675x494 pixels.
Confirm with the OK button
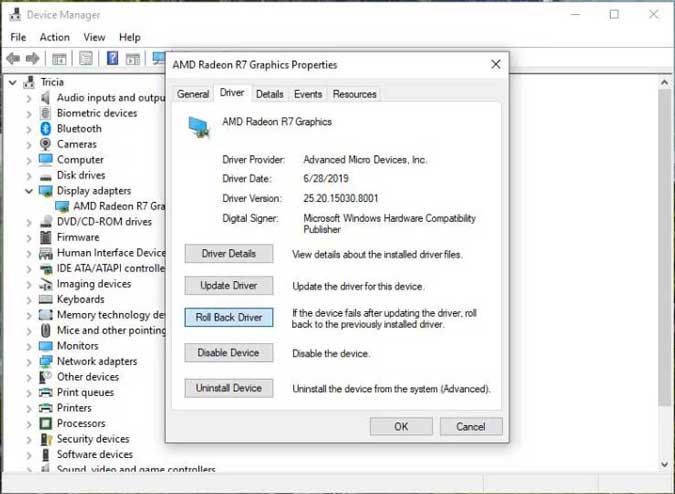point(401,426)
